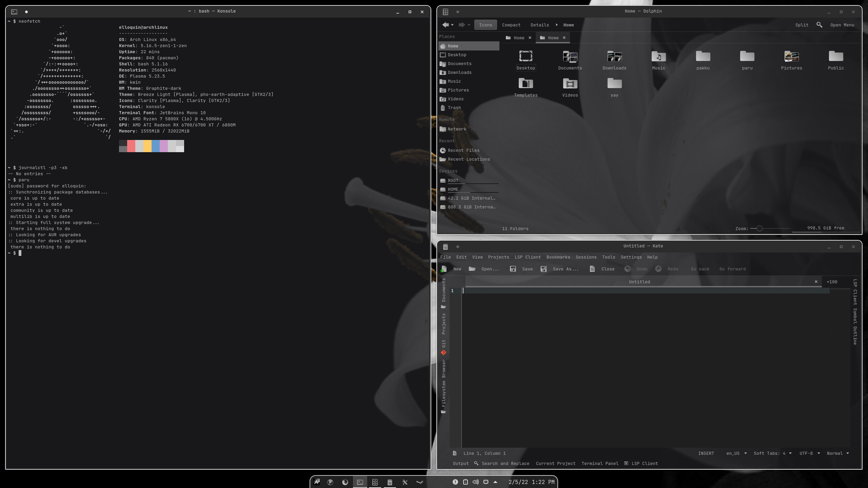This screenshot has height=488, width=868.
Task: Click Dolphin's search magnifier icon
Action: [819, 25]
